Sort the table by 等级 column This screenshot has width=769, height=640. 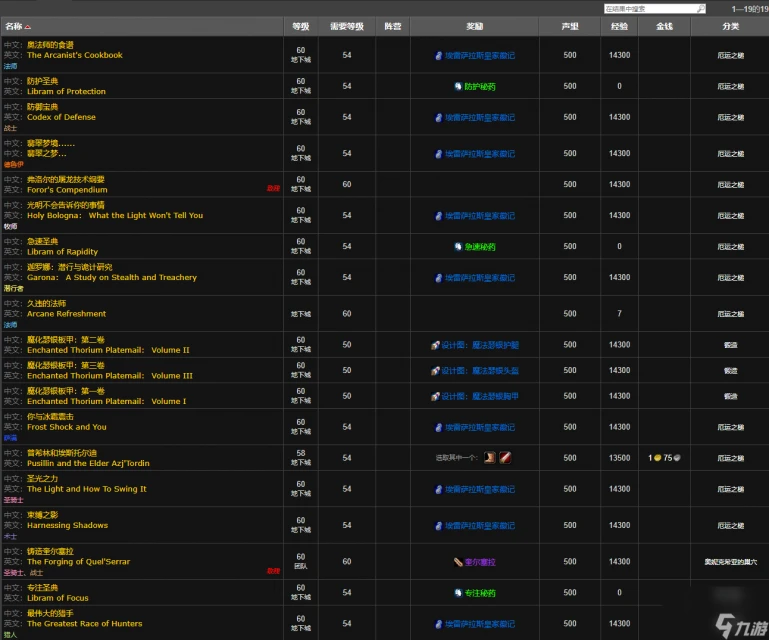(300, 27)
